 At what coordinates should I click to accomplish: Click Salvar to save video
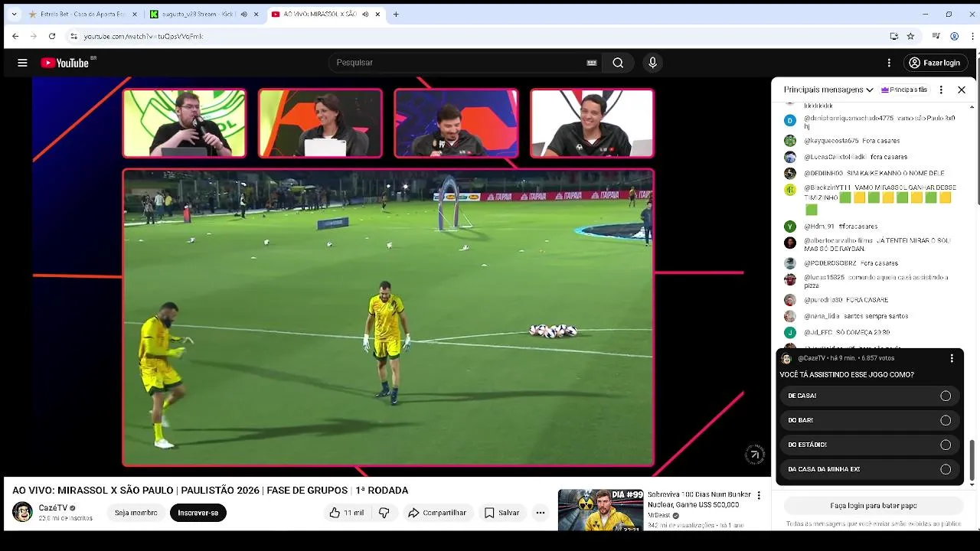coord(501,513)
